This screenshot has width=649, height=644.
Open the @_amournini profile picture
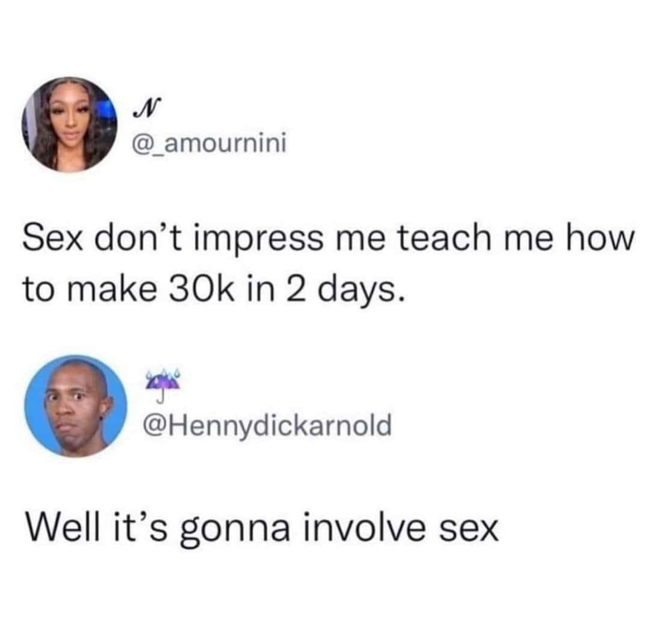pyautogui.click(x=70, y=124)
